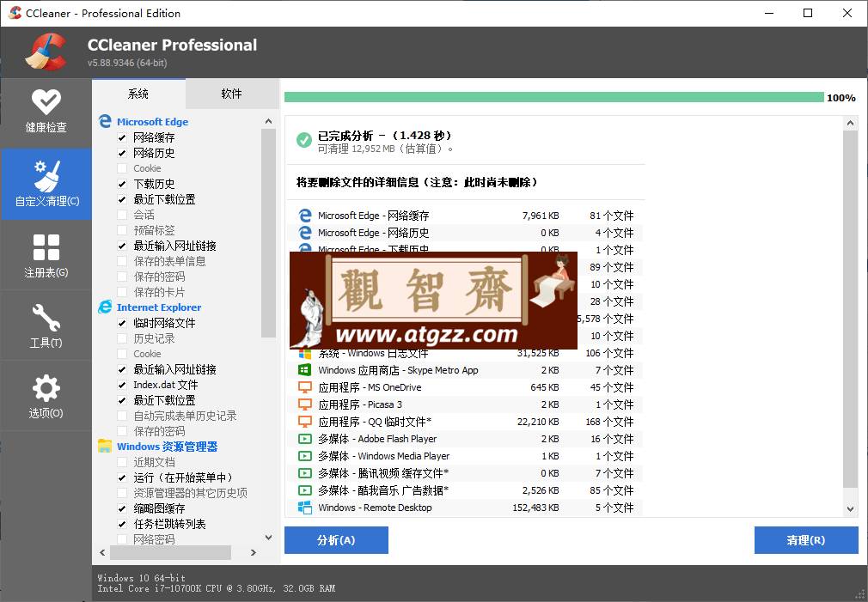The height and width of the screenshot is (602, 868).
Task: Minimize the CCleaner window
Action: pos(769,13)
